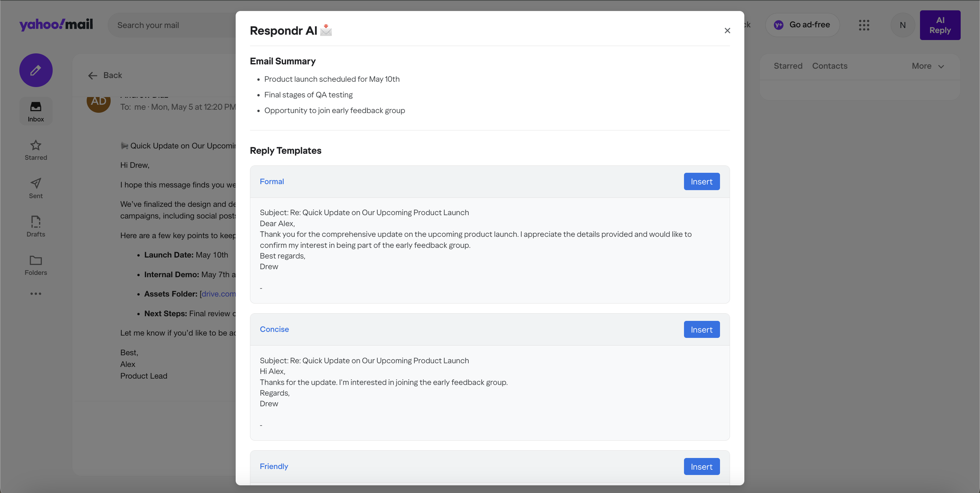The width and height of the screenshot is (980, 493).
Task: Click the Back arrow link
Action: (105, 75)
